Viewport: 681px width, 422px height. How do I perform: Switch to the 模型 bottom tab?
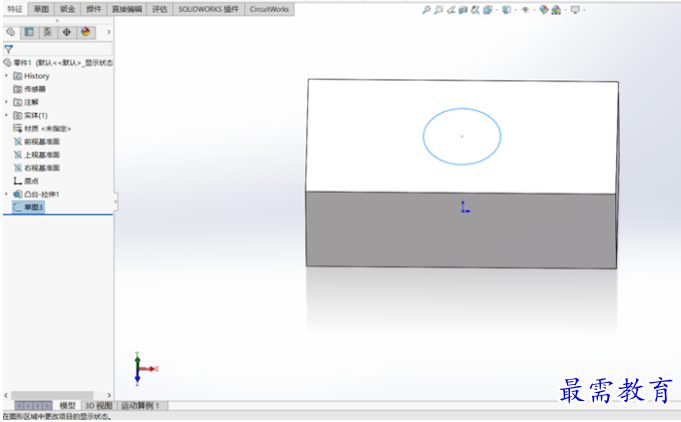[x=67, y=406]
